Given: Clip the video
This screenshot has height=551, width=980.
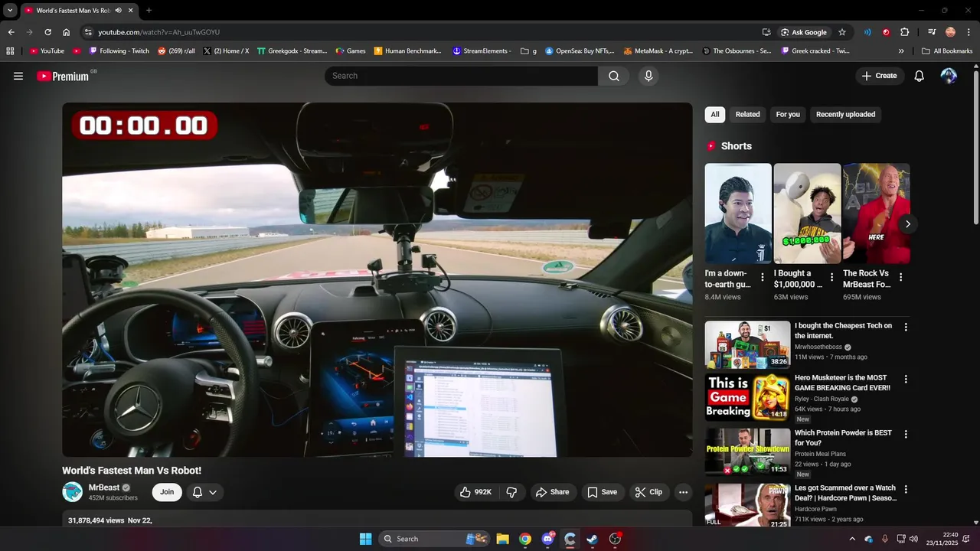Looking at the screenshot, I should click(x=649, y=492).
